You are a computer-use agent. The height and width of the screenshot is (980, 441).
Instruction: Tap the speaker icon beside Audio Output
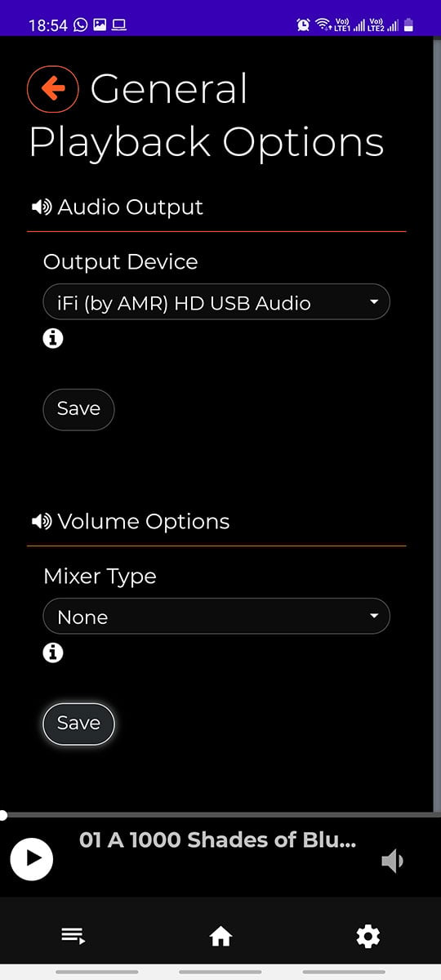(x=41, y=207)
